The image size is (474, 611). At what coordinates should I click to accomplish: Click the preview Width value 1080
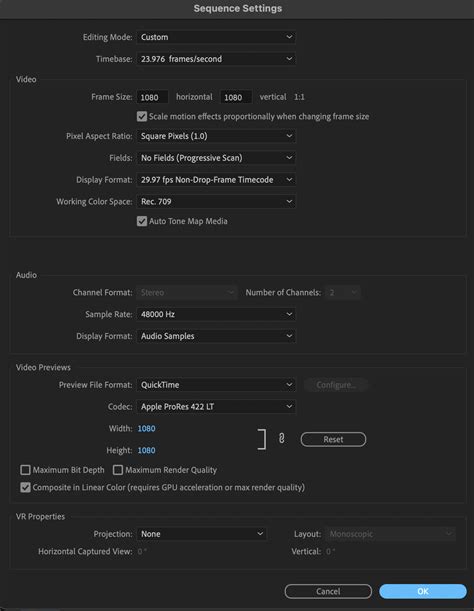(147, 429)
